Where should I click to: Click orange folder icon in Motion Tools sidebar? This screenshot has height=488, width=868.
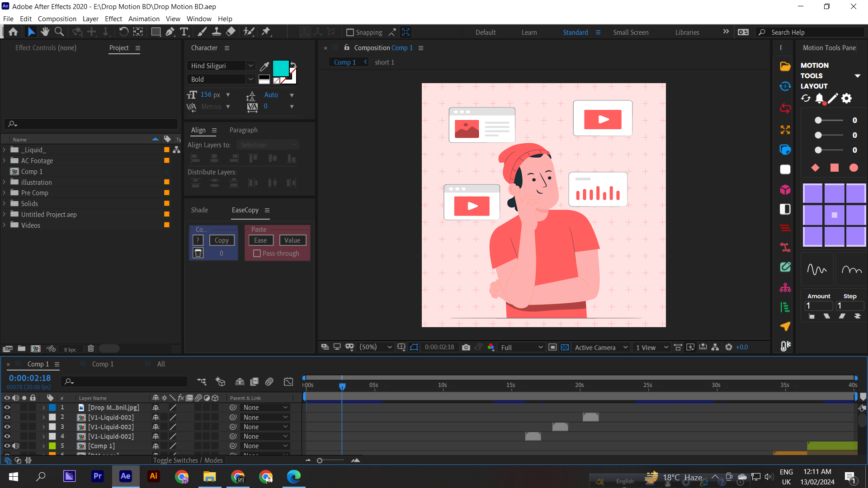click(x=785, y=66)
